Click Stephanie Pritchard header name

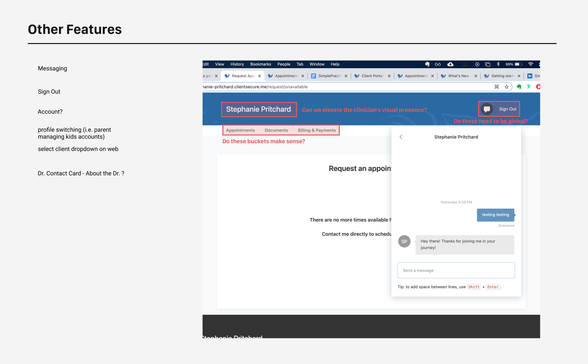point(258,109)
